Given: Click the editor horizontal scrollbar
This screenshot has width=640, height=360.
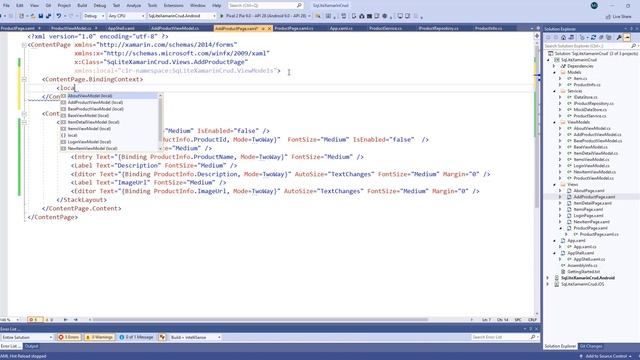Looking at the screenshot, I should pos(260,320).
